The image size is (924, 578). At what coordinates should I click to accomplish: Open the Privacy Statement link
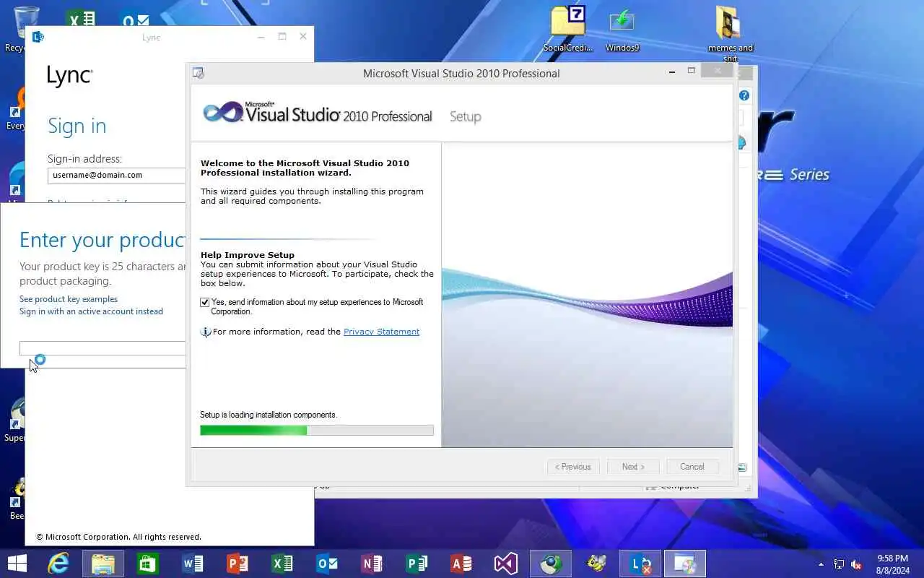pos(381,332)
